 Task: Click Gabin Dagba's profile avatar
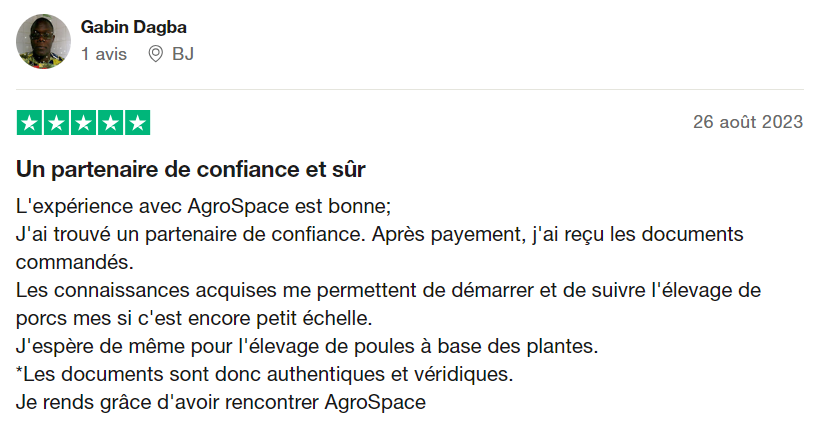[44, 41]
